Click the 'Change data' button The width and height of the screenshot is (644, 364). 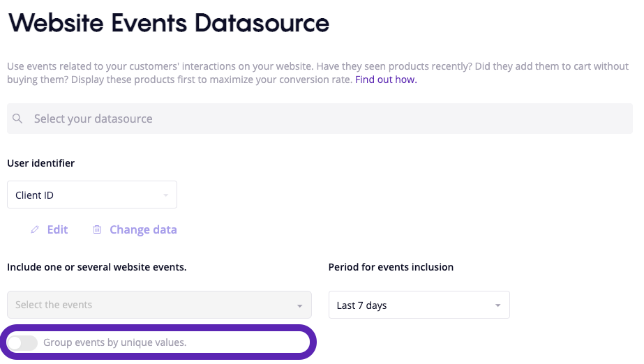[x=143, y=229]
